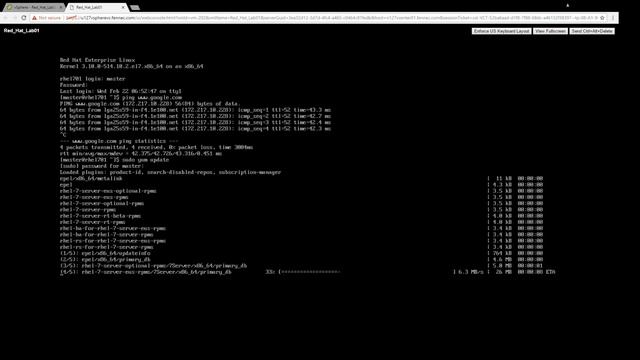
Task: Click the ping reply line with icmp_seq=2
Action: pyautogui.click(x=195, y=116)
